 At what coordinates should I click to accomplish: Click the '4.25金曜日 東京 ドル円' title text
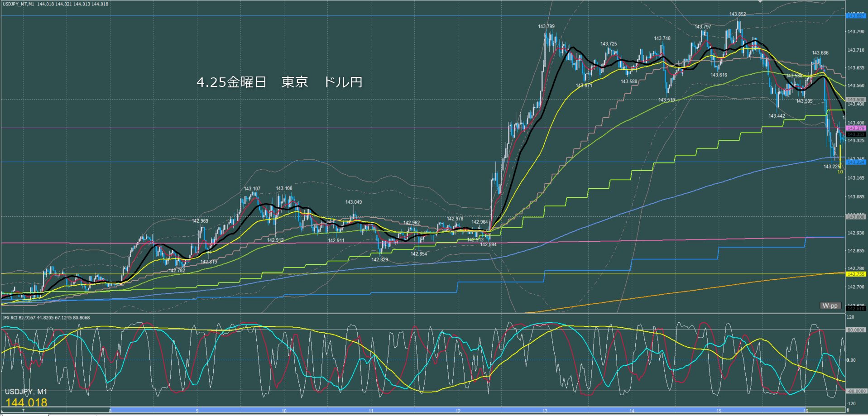click(x=279, y=82)
